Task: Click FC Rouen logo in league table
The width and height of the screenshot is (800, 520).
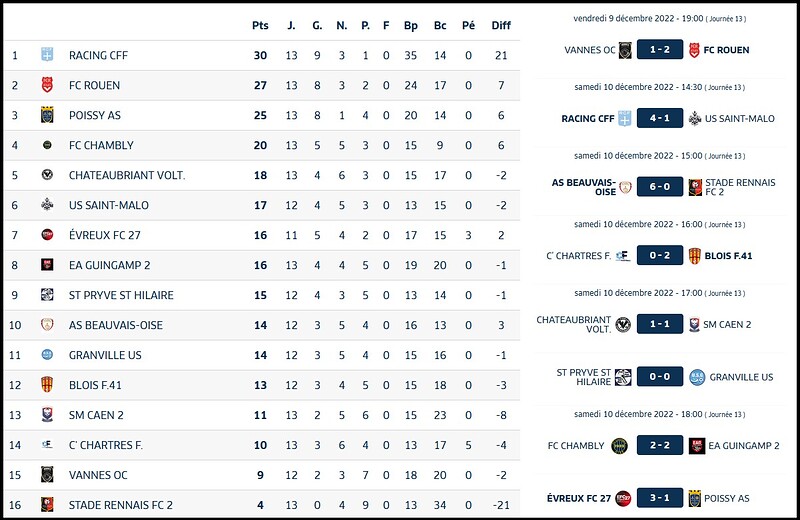Action: [47, 85]
